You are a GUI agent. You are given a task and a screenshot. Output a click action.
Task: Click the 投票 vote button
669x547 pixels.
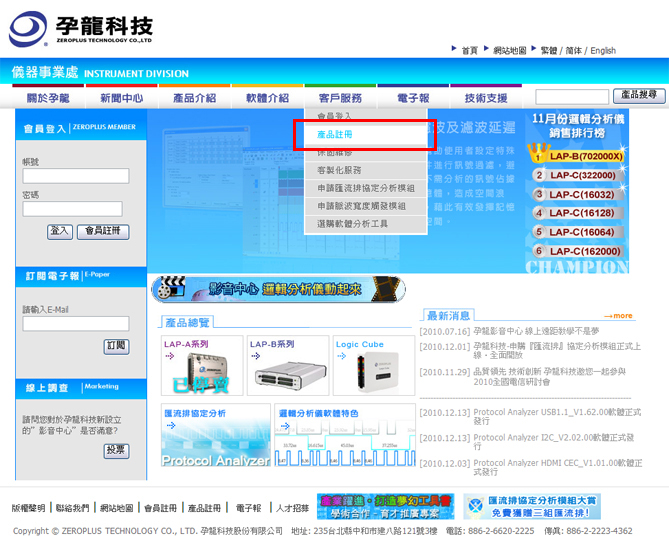click(x=116, y=451)
